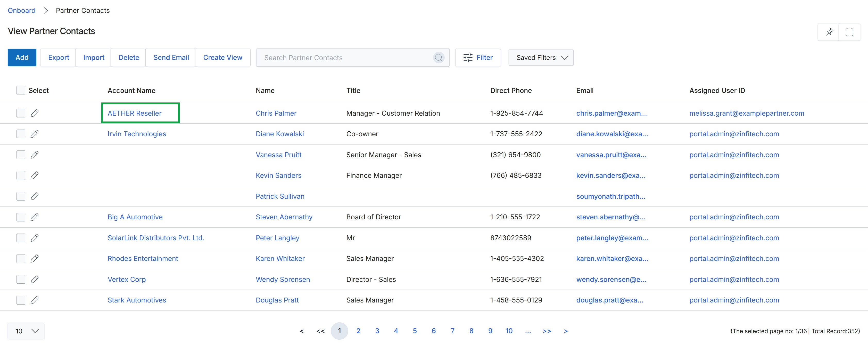Click the double back << pagination button
The height and width of the screenshot is (359, 868).
coord(320,331)
